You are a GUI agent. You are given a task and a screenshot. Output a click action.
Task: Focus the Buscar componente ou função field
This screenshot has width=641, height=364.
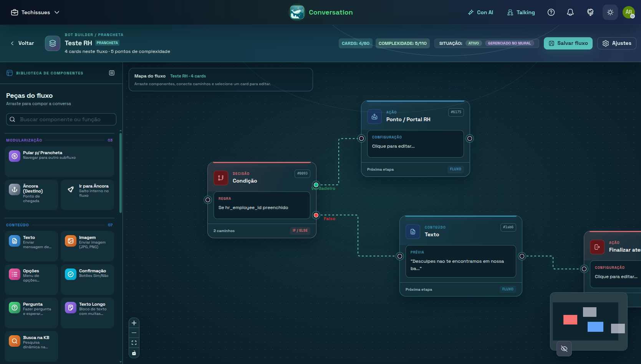(61, 119)
